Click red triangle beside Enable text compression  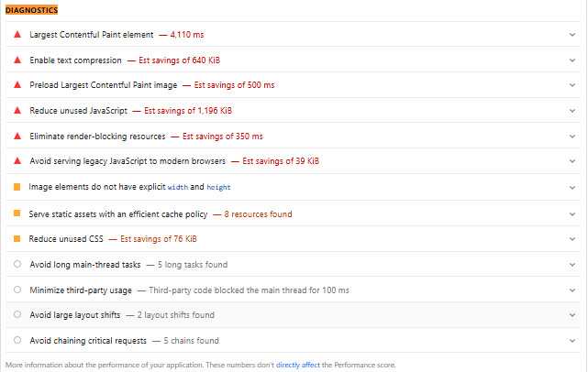(17, 60)
